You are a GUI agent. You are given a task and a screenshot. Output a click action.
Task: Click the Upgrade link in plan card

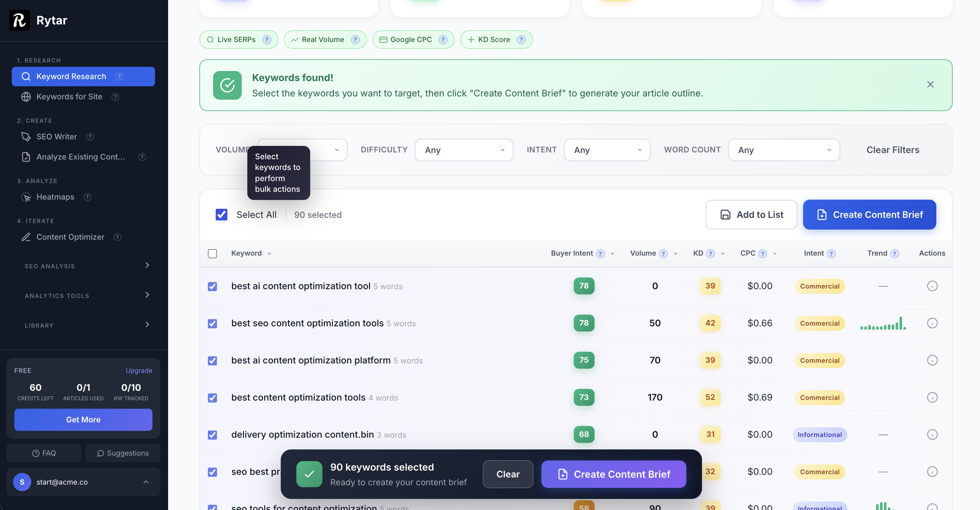139,370
